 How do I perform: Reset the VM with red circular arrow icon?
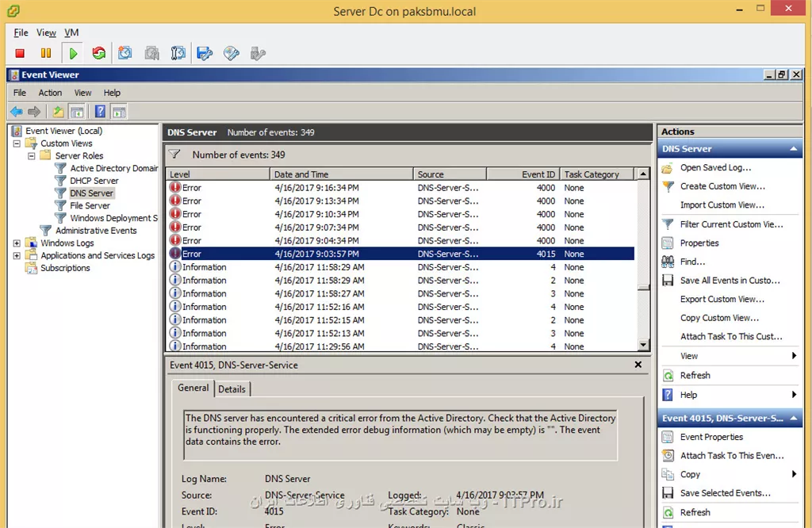tap(98, 53)
